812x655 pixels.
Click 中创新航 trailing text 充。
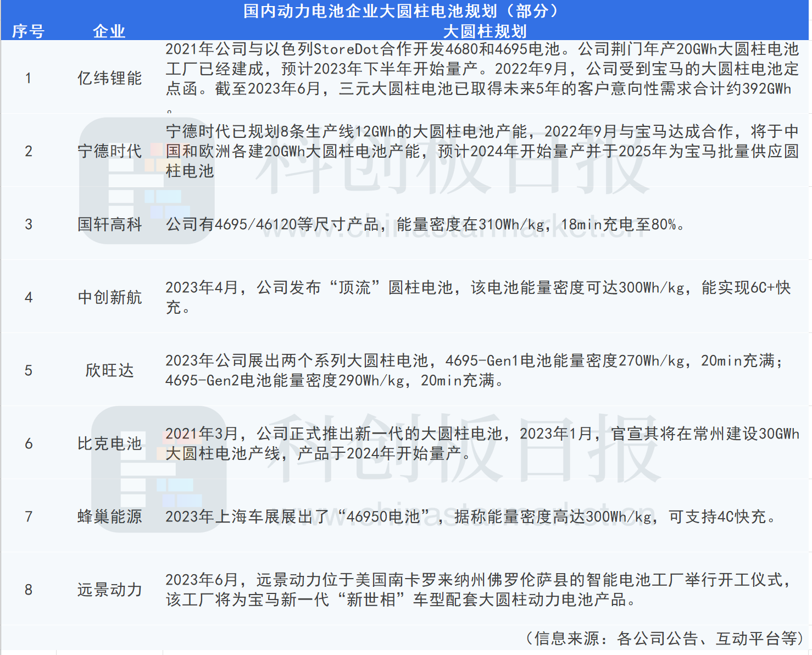coord(178,307)
